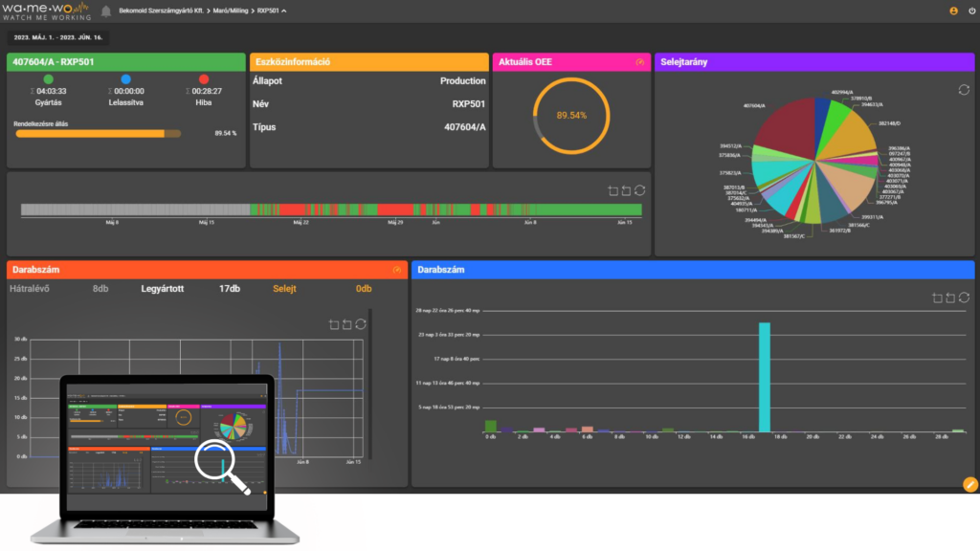Click the Hátralévő label

tap(30, 289)
